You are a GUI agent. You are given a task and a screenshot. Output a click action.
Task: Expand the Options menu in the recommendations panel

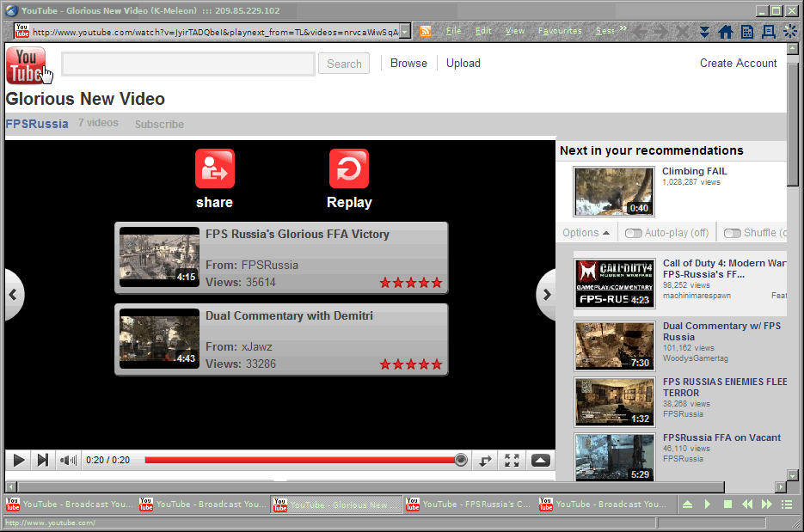tap(586, 233)
